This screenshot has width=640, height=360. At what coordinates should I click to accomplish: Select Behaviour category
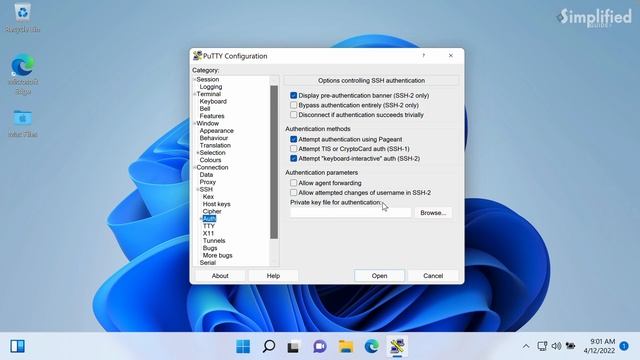coord(214,138)
